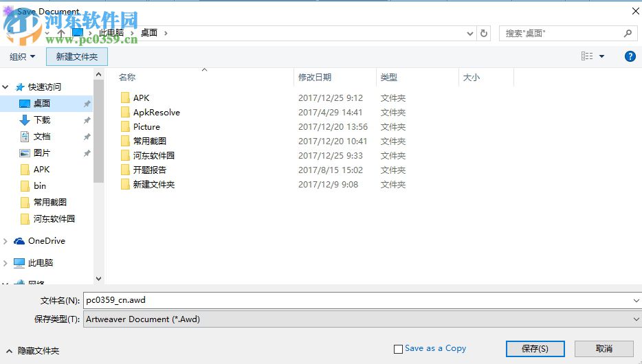The height and width of the screenshot is (364, 642).
Task: Click the 取消 button
Action: click(604, 349)
